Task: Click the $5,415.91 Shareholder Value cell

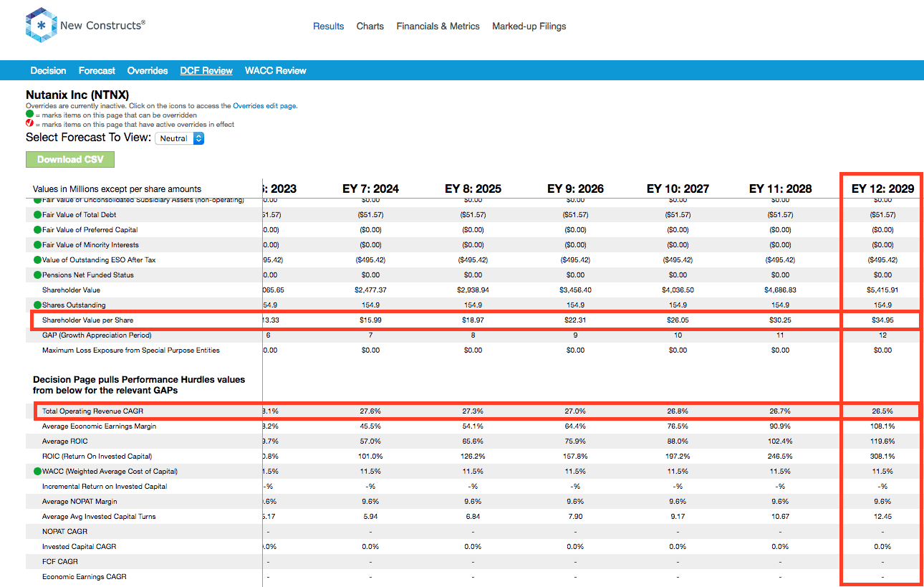Action: [x=882, y=290]
